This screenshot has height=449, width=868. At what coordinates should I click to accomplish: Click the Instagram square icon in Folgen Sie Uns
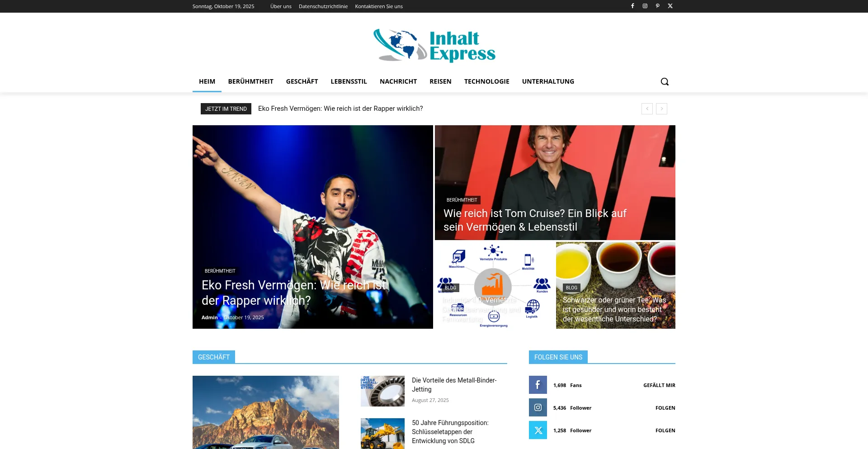tap(538, 407)
